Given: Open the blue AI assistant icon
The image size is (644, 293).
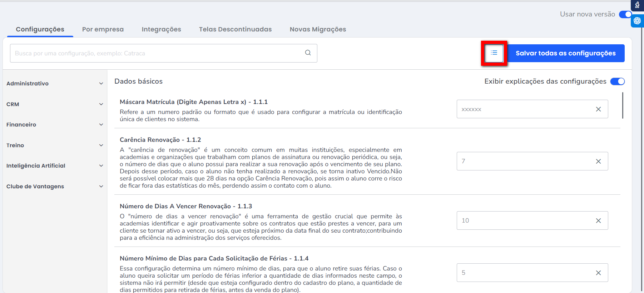Looking at the screenshot, I should coord(637,21).
